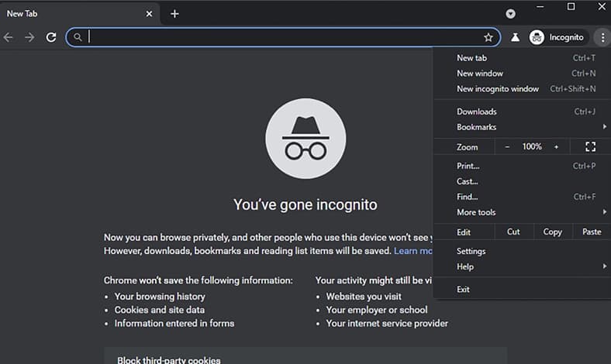Click the search magnifier icon in address bar
Viewport: 611px width, 364px height.
click(78, 37)
